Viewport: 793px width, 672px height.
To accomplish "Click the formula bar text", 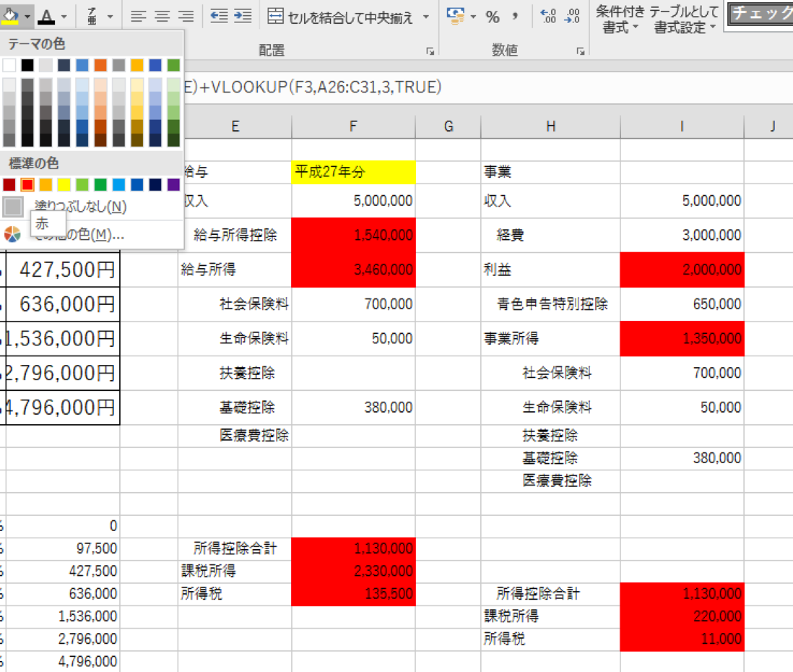I will [x=313, y=87].
